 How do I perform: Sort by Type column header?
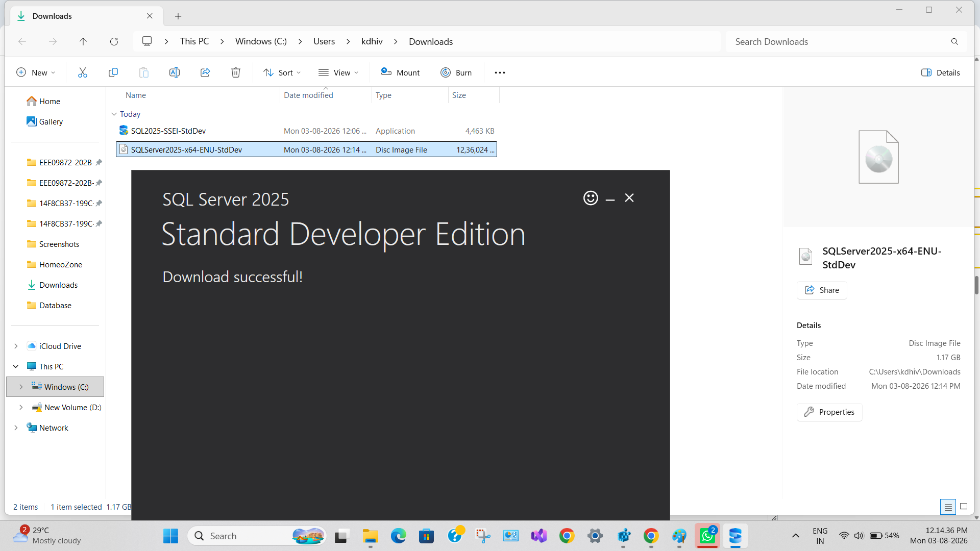(x=383, y=95)
